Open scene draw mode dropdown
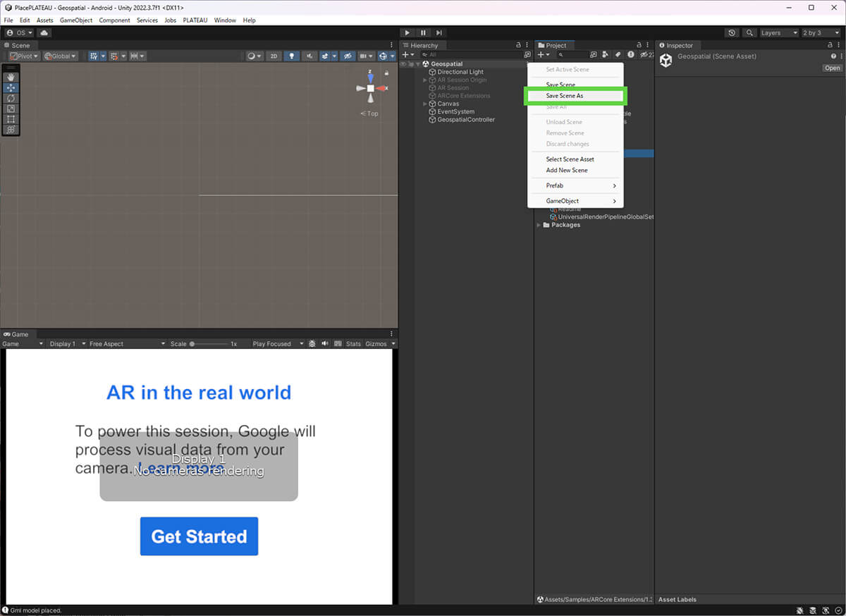 (x=255, y=56)
